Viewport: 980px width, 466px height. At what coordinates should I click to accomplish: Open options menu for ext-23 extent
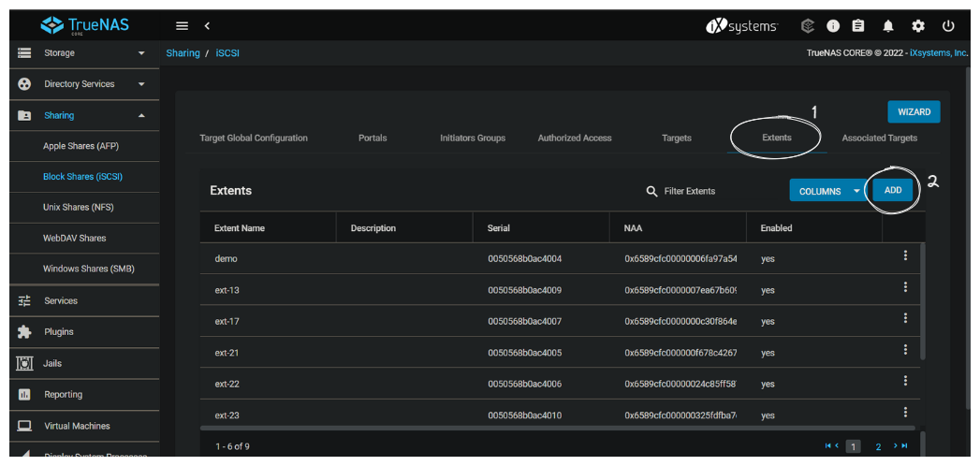point(905,413)
